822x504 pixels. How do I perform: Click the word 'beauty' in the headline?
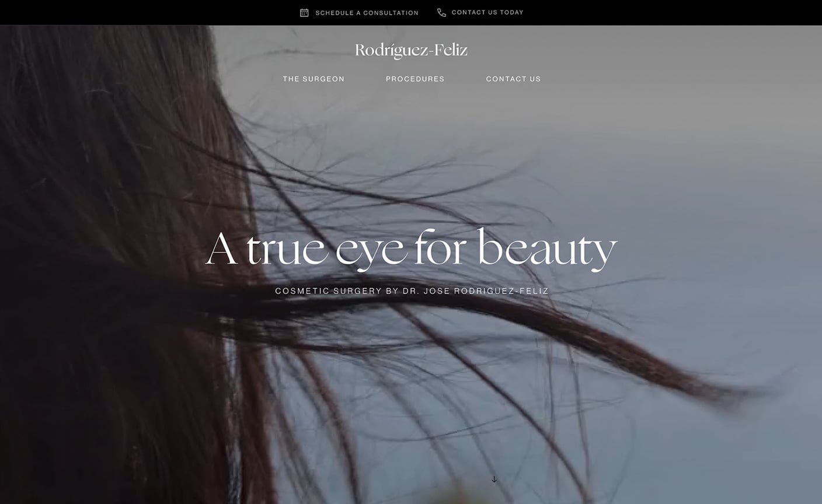[x=546, y=249]
